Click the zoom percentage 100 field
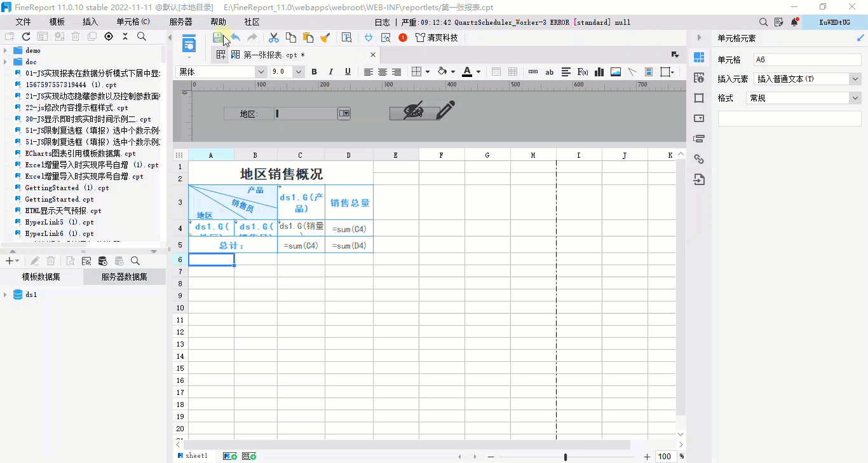The height and width of the screenshot is (463, 868). tap(665, 457)
